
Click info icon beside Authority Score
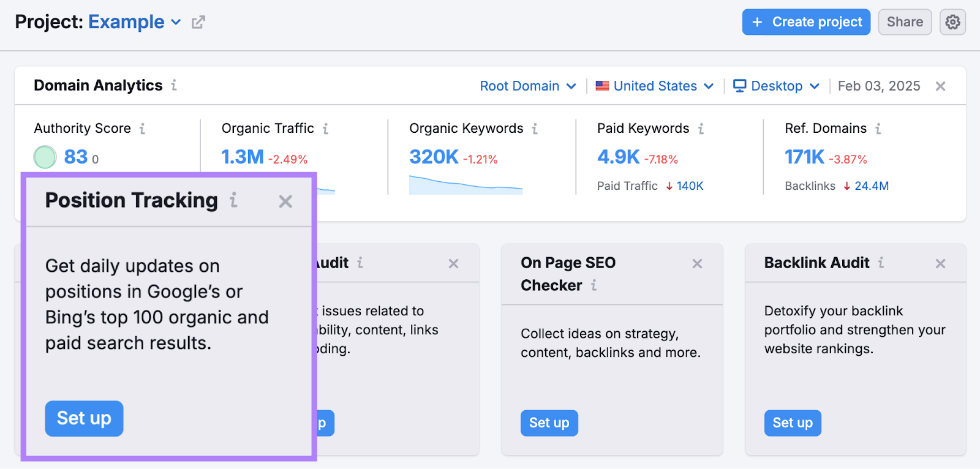(x=142, y=129)
